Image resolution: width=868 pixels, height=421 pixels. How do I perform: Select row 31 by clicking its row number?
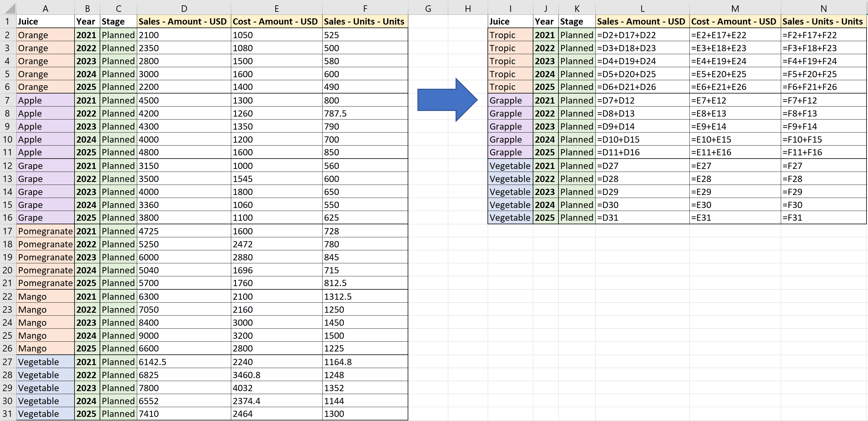click(x=7, y=414)
